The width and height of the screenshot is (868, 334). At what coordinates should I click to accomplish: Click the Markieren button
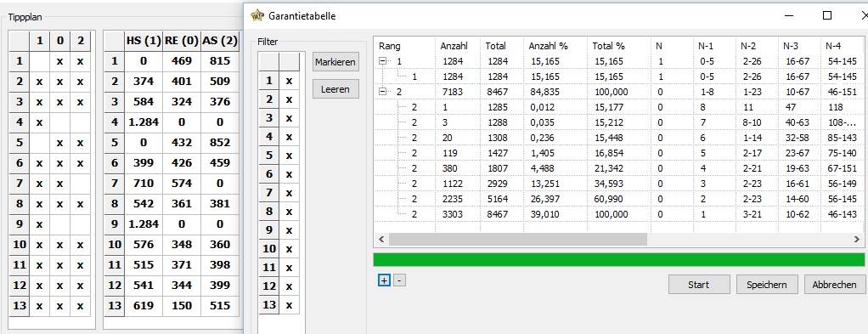[335, 62]
